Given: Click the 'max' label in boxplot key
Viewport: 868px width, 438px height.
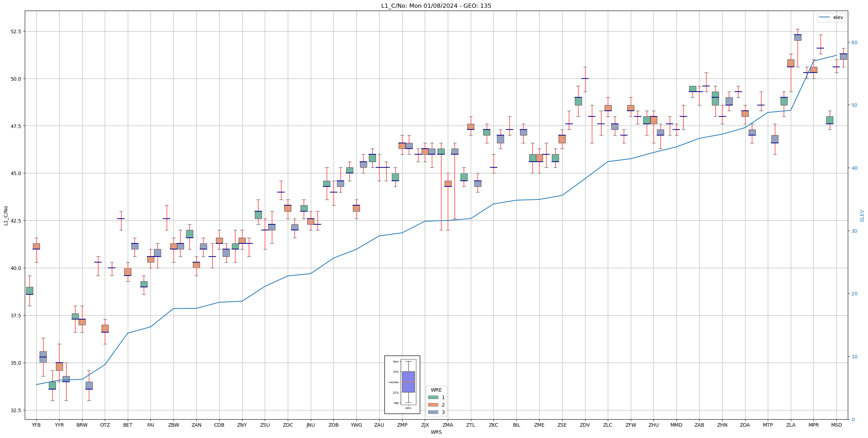Looking at the screenshot, I should [395, 362].
